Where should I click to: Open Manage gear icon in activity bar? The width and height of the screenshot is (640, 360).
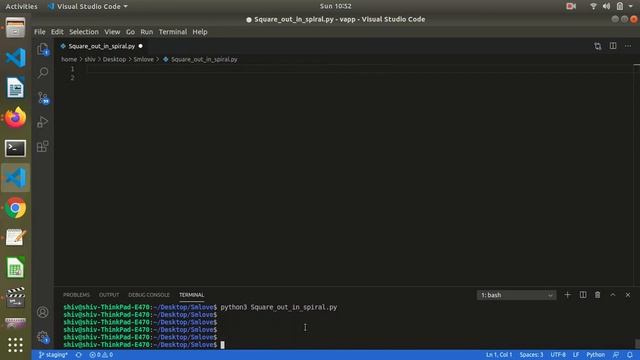43,337
